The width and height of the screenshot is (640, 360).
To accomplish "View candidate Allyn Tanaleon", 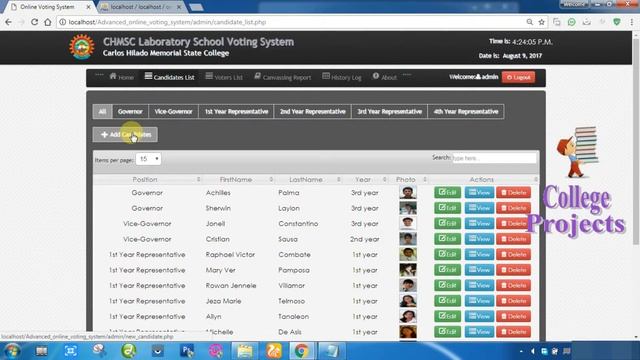I will click(479, 316).
